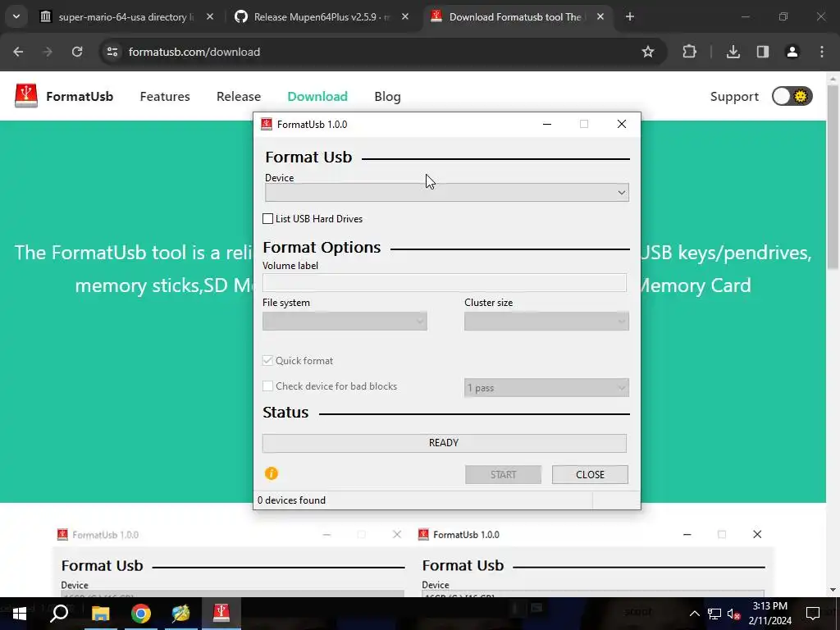Close the Mupen64Plus release tab
This screenshot has width=840, height=630.
(405, 16)
